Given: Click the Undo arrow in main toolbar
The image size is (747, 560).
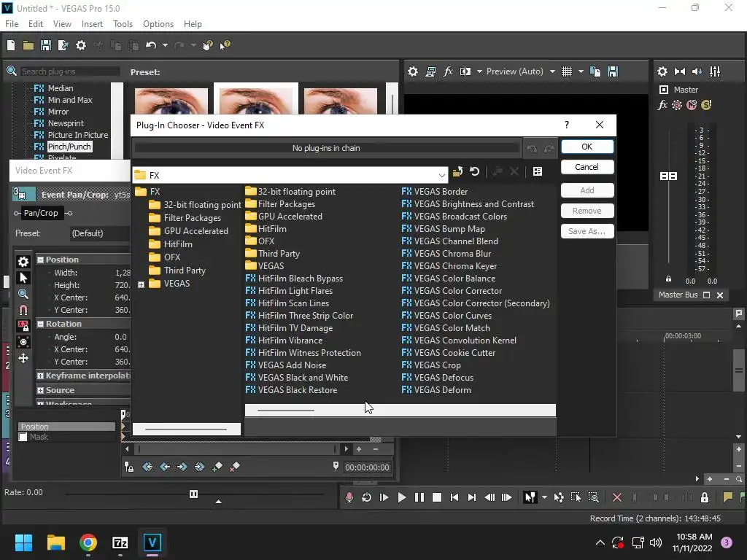Looking at the screenshot, I should click(151, 45).
